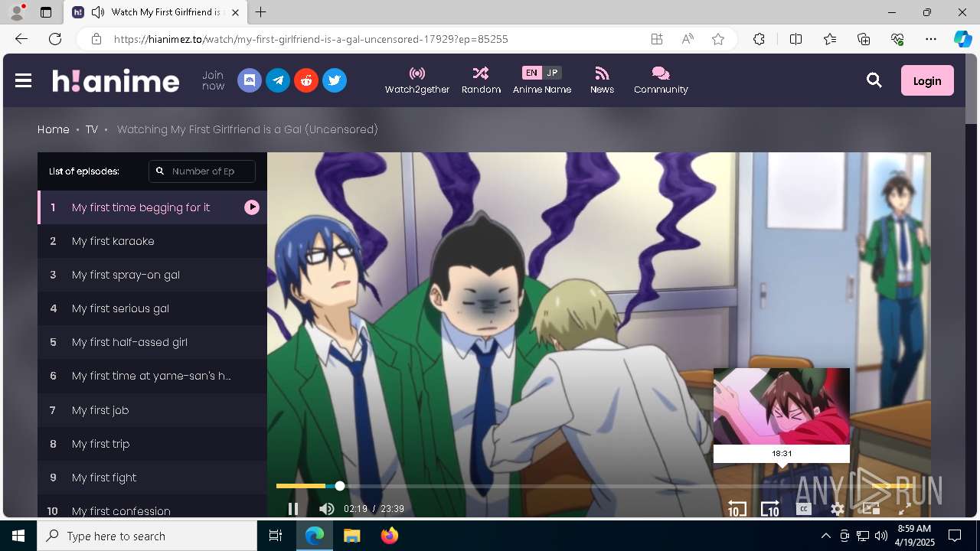Switch anime names to JP
Viewport: 980px width, 551px height.
[552, 73]
